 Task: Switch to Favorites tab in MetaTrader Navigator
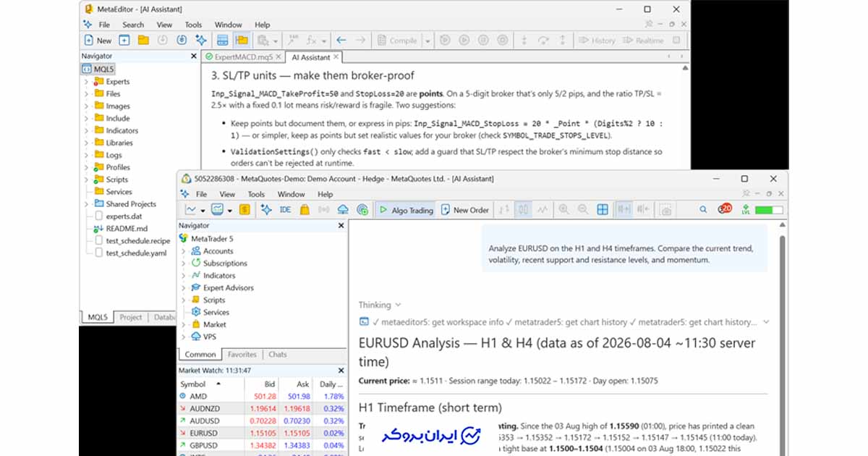[x=242, y=355]
